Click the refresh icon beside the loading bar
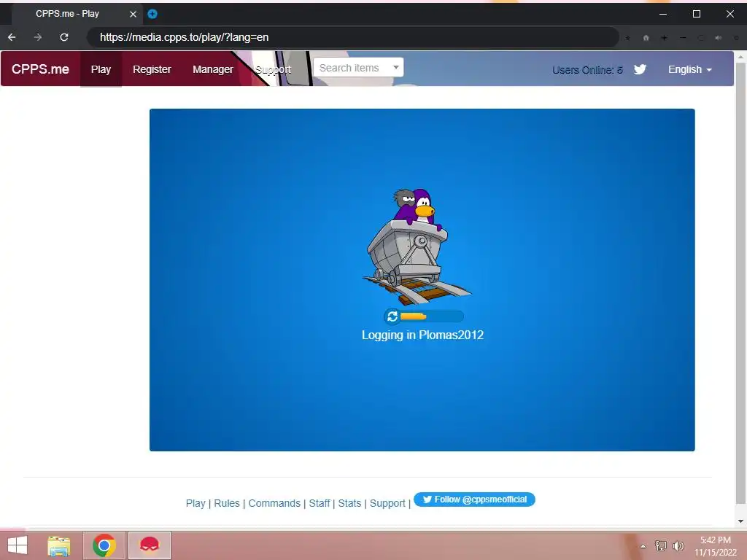The width and height of the screenshot is (747, 560). pos(392,316)
